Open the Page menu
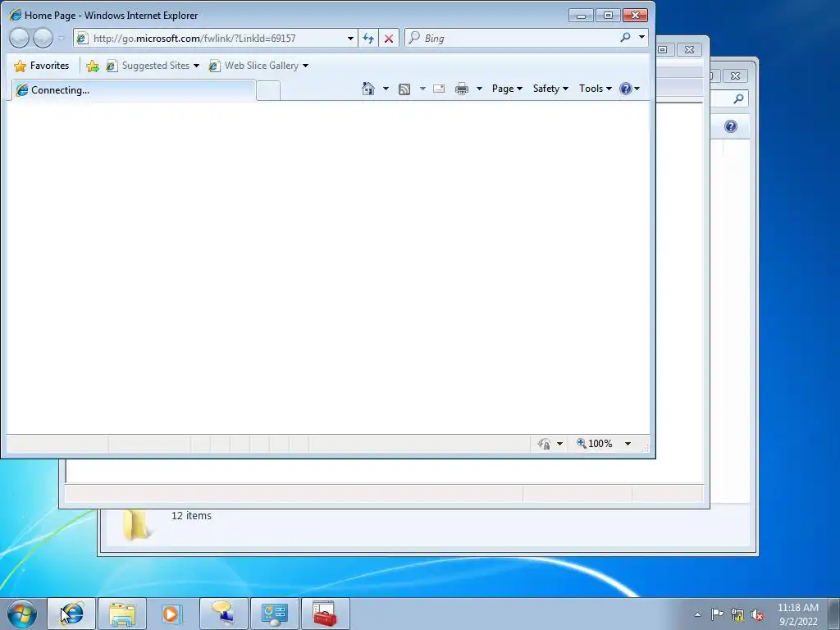Viewport: 840px width, 630px height. click(x=507, y=89)
